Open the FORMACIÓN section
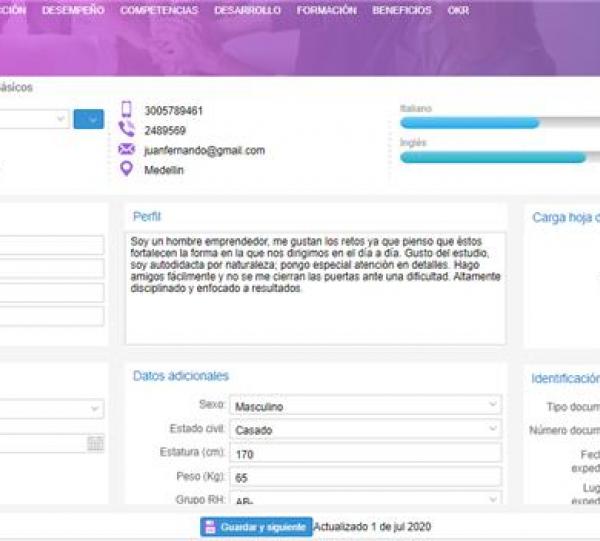This screenshot has width=600, height=541. coord(326,11)
